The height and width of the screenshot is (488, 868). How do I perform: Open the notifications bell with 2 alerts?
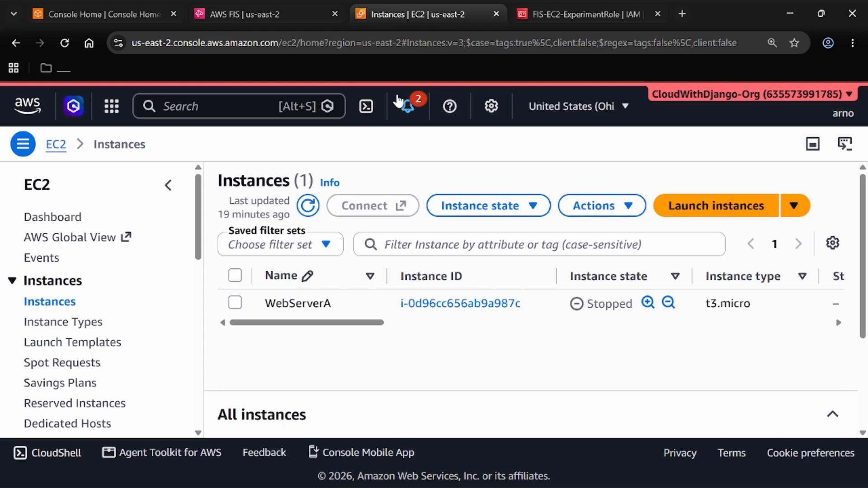tap(408, 106)
